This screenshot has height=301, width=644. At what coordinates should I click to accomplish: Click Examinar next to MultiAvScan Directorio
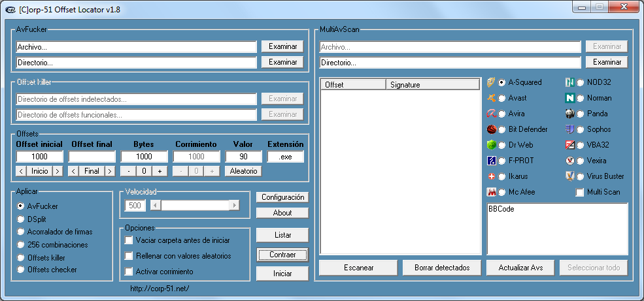click(607, 62)
